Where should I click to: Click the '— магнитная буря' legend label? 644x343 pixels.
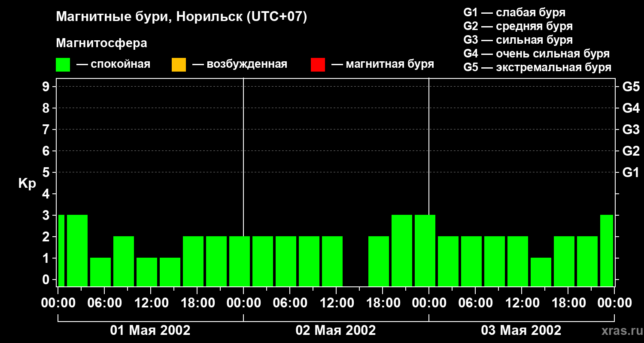point(383,65)
